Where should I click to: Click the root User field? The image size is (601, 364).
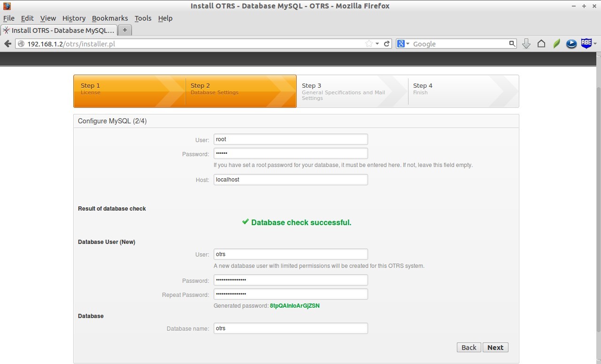click(291, 139)
